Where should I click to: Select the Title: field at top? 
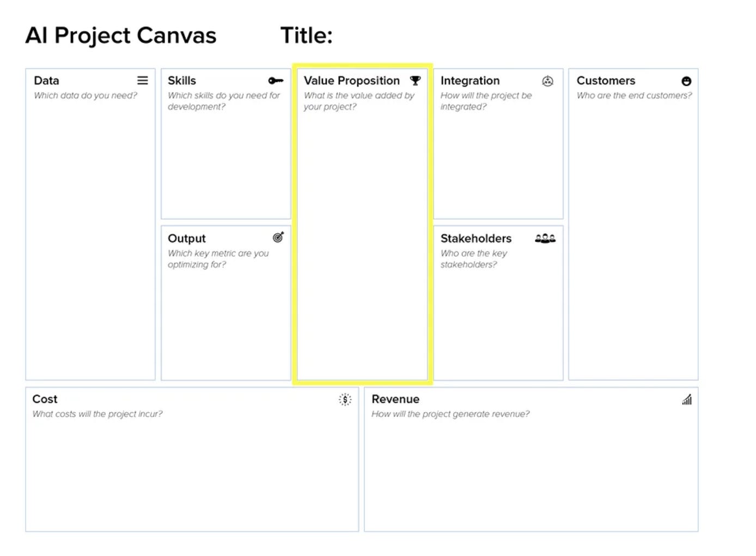click(306, 36)
